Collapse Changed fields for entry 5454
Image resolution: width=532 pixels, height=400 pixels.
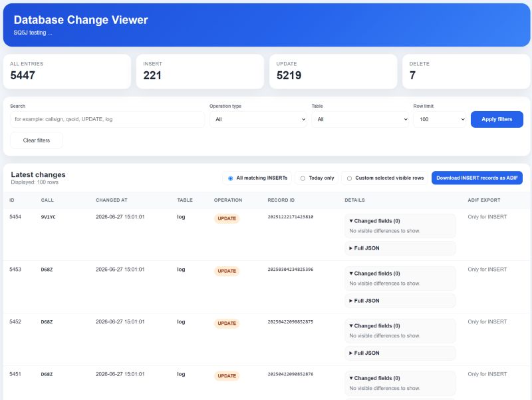(x=374, y=221)
